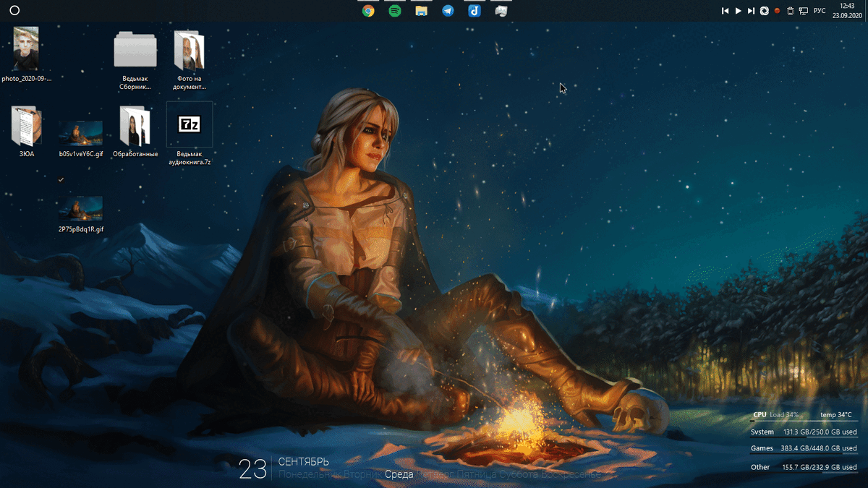868x488 pixels.
Task: Select the 2P75pBdq1R.gif file
Action: [x=80, y=215]
